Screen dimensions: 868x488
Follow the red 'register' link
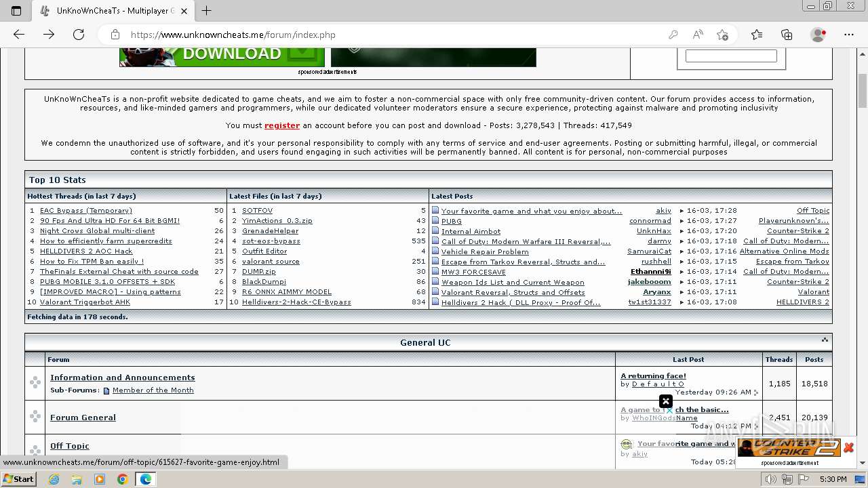click(x=282, y=125)
